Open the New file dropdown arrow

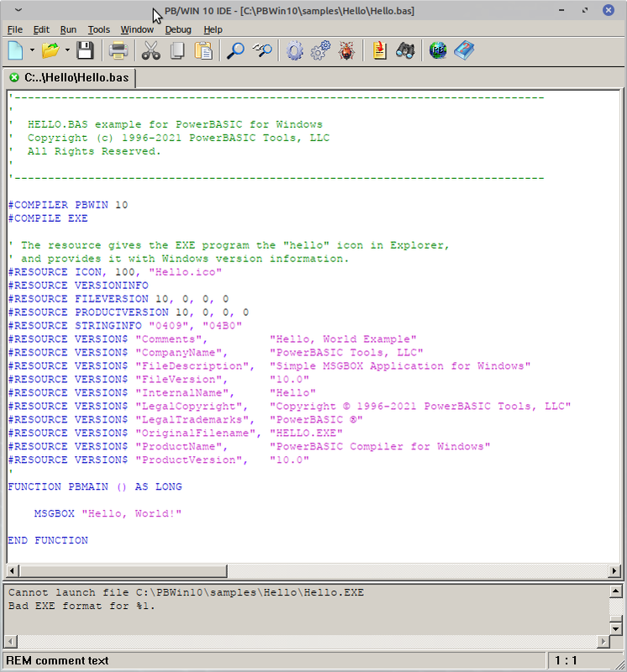(32, 50)
